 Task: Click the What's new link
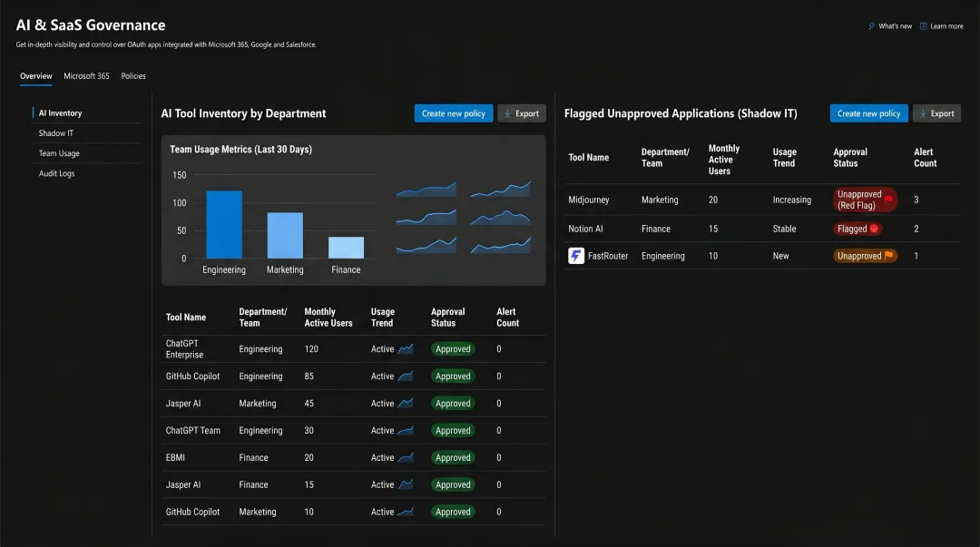pyautogui.click(x=895, y=26)
